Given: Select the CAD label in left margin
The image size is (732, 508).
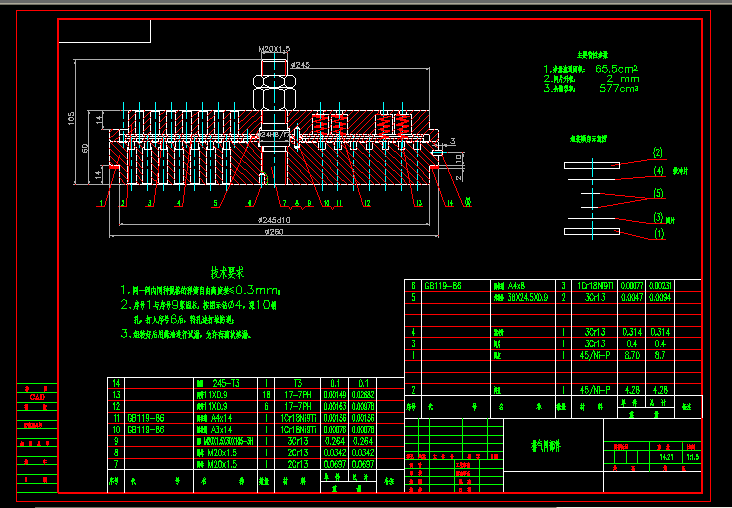Looking at the screenshot, I should click(x=36, y=397).
